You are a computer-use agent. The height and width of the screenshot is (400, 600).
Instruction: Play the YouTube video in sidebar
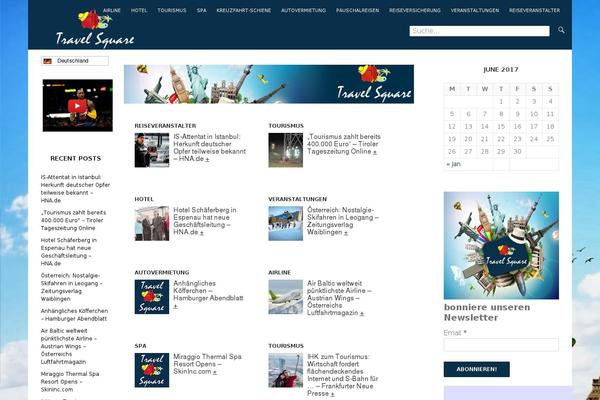tap(78, 105)
